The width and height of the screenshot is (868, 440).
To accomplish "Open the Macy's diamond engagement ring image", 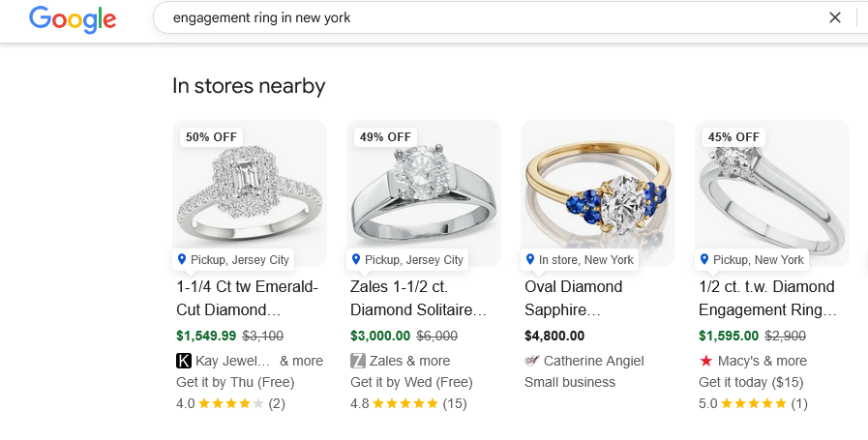I will 771,193.
